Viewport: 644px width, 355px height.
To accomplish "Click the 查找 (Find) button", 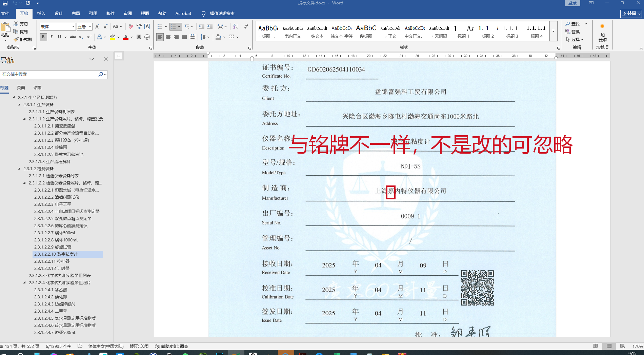I will click(x=572, y=24).
